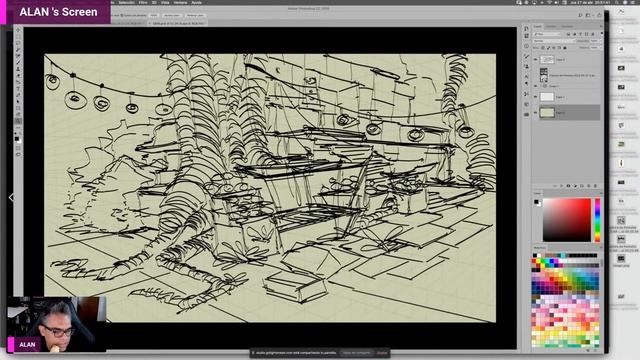The image size is (640, 360).
Task: Open the Vista menu
Action: (x=165, y=2)
